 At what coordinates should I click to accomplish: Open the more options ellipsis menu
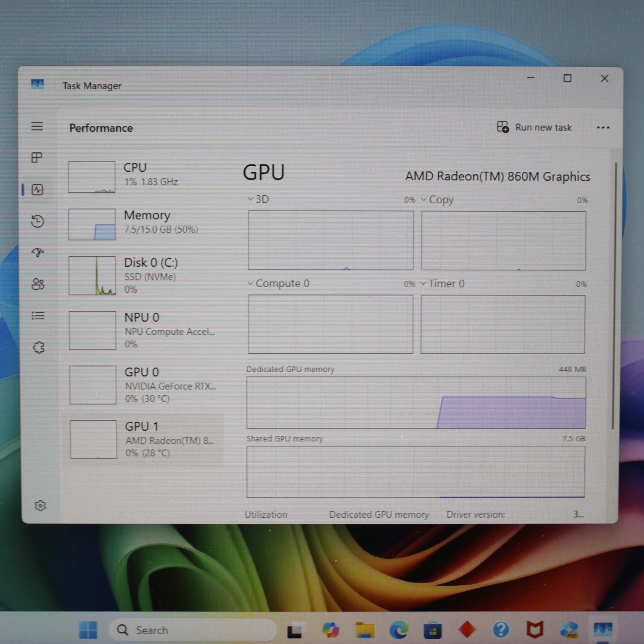pos(603,128)
